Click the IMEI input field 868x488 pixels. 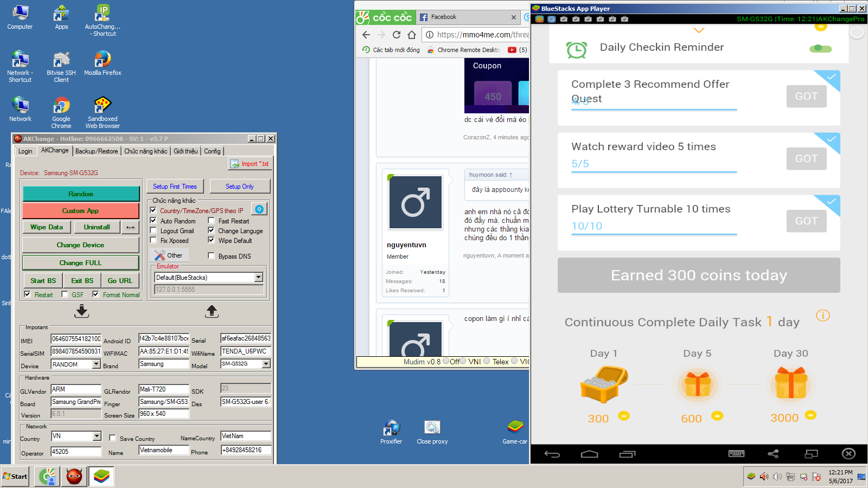(76, 339)
